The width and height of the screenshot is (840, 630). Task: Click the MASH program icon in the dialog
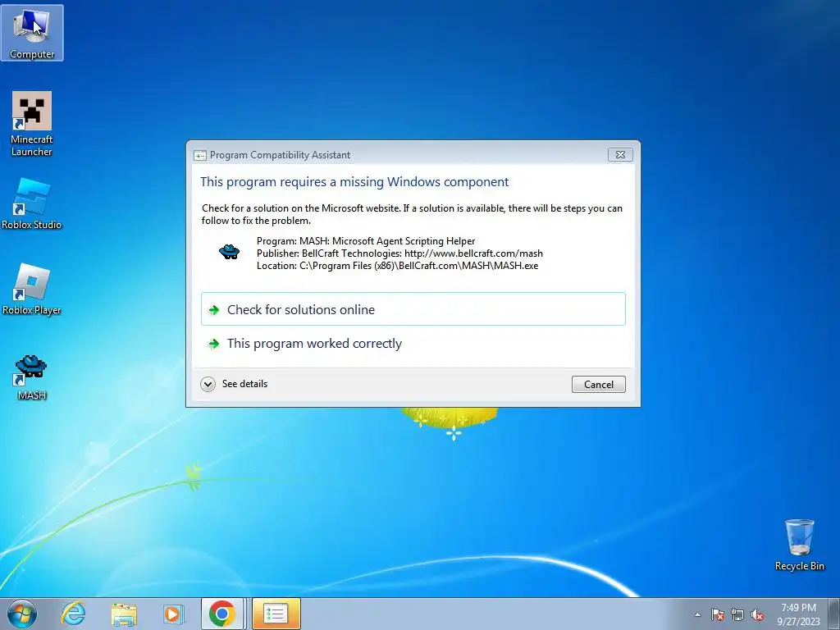(230, 252)
